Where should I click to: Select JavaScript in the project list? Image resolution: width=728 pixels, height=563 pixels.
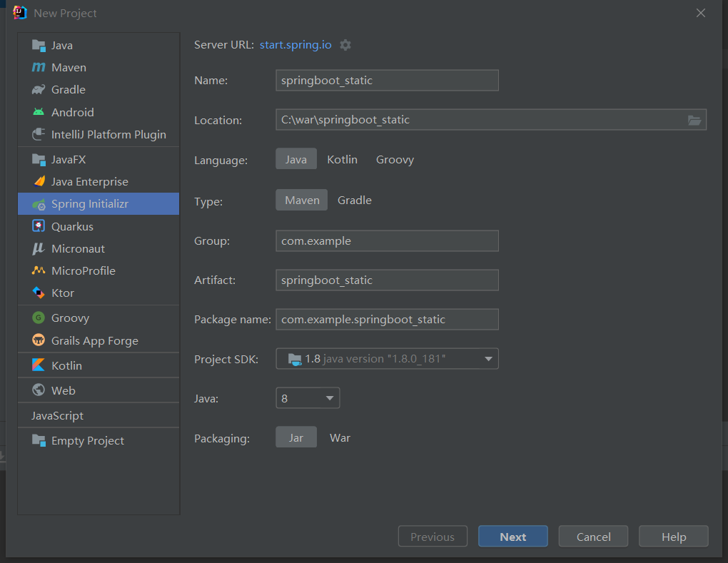(x=98, y=415)
